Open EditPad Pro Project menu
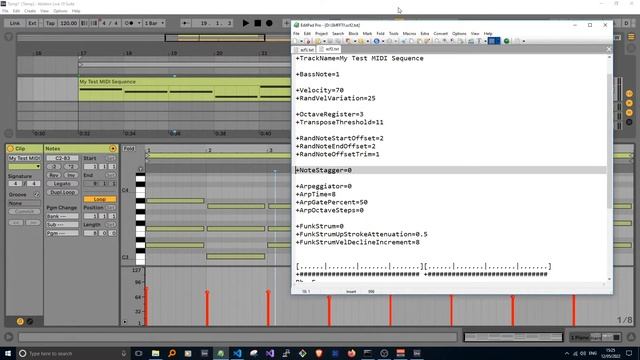 click(321, 33)
